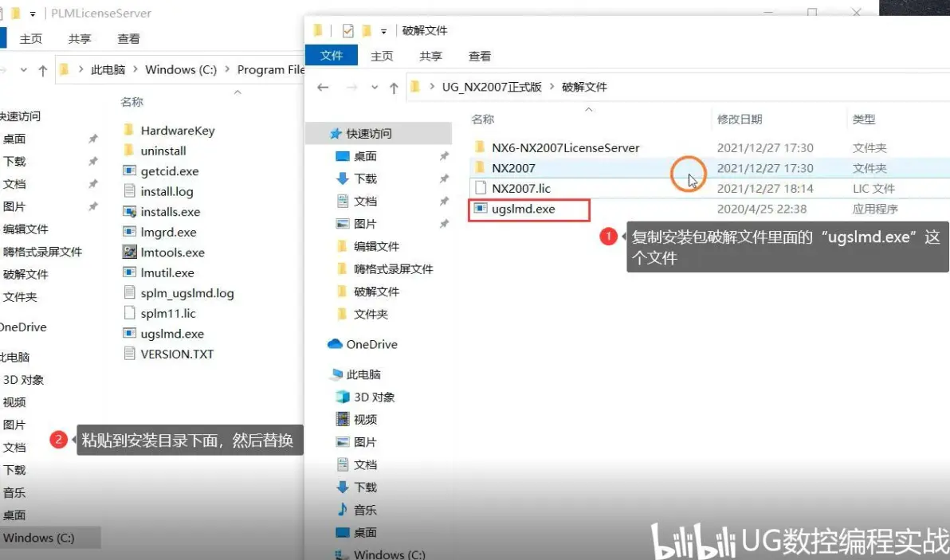
Task: Open 文件 tab in 破解文件 window
Action: pos(331,56)
